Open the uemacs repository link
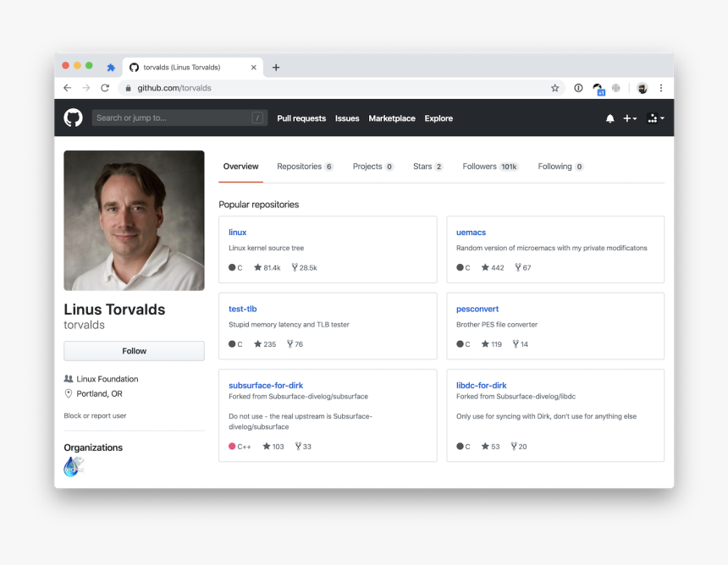Viewport: 728px width, 565px height. pyautogui.click(x=471, y=233)
